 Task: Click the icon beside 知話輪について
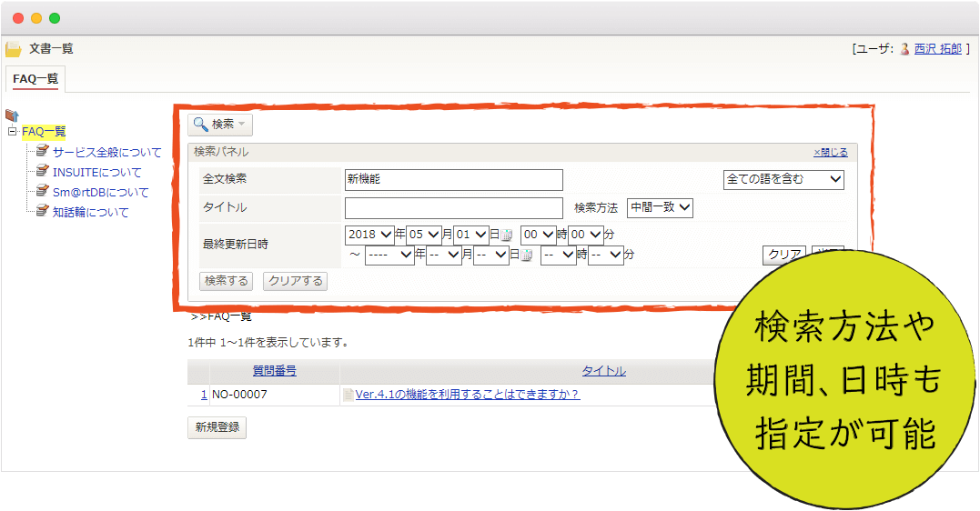click(42, 211)
